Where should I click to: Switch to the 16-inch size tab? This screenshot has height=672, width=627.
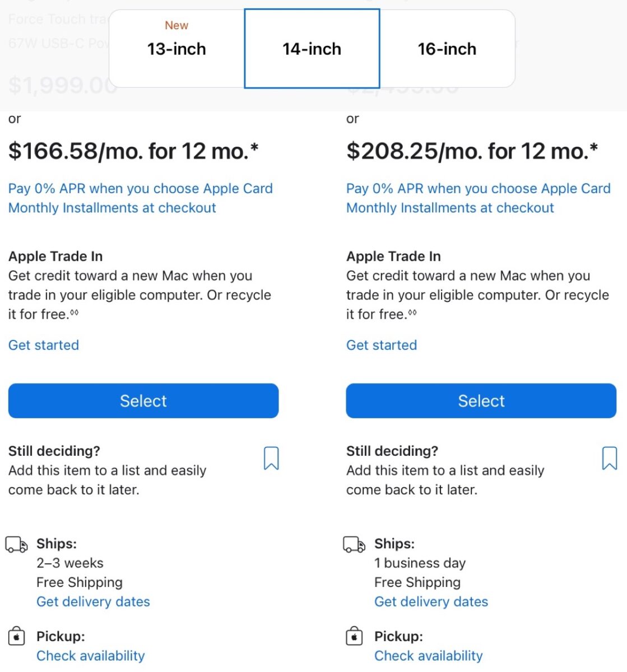(x=447, y=49)
